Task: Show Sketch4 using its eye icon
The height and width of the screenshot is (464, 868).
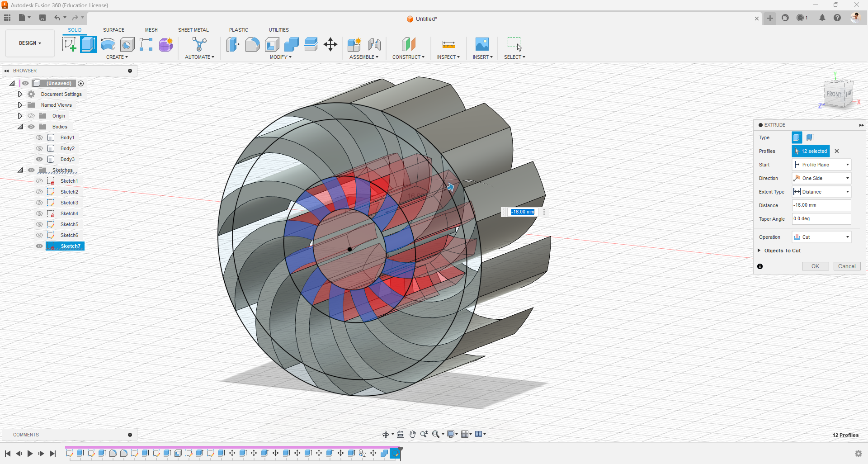Action: pos(39,213)
